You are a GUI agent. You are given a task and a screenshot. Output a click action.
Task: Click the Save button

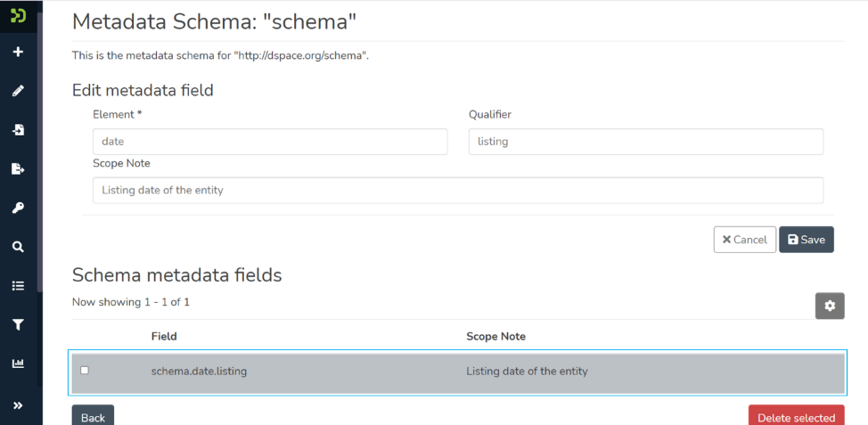[x=806, y=240]
